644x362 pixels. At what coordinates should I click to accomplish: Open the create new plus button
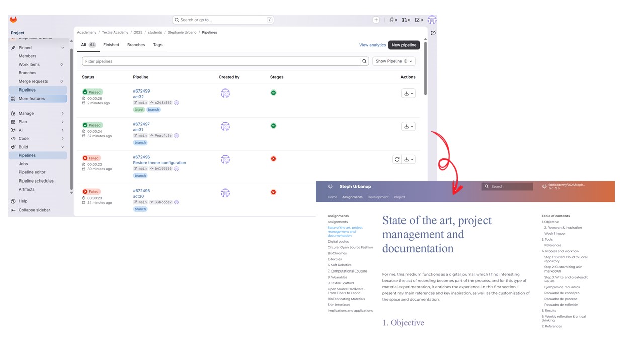[376, 20]
